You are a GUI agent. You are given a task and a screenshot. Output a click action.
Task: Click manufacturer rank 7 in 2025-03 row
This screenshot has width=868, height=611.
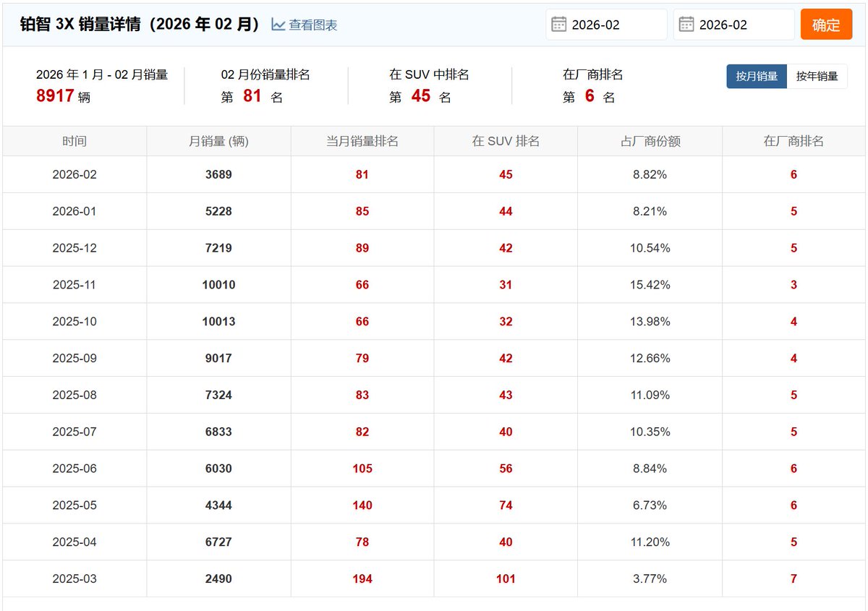(793, 579)
